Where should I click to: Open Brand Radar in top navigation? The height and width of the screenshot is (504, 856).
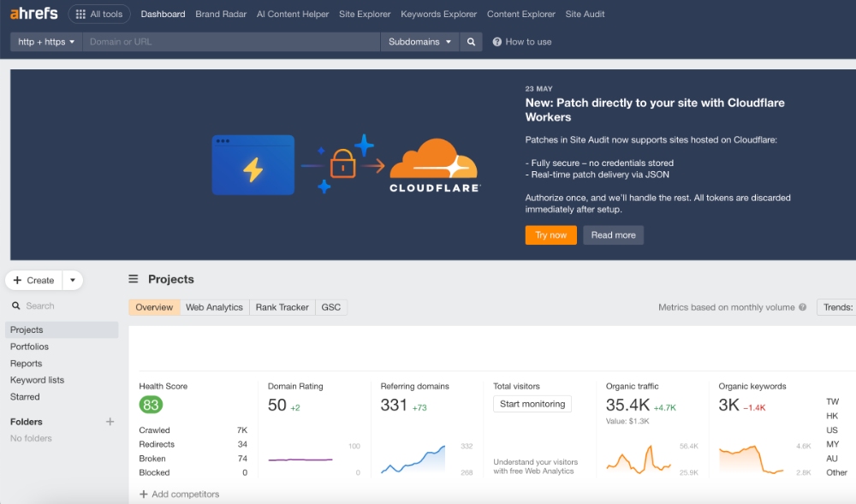pyautogui.click(x=221, y=15)
